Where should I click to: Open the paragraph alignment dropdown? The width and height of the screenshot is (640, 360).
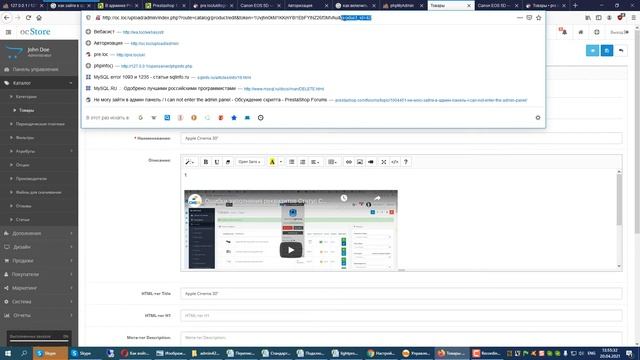tap(315, 162)
